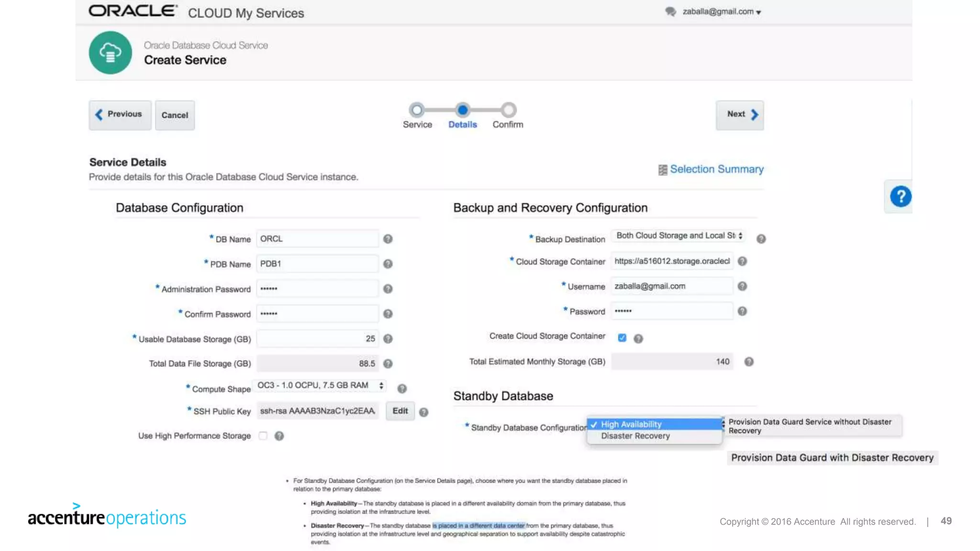
Task: Open the Compute Shape dropdown
Action: pyautogui.click(x=320, y=386)
